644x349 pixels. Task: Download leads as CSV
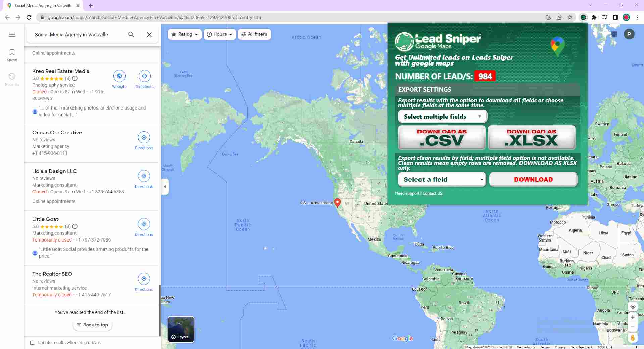442,137
